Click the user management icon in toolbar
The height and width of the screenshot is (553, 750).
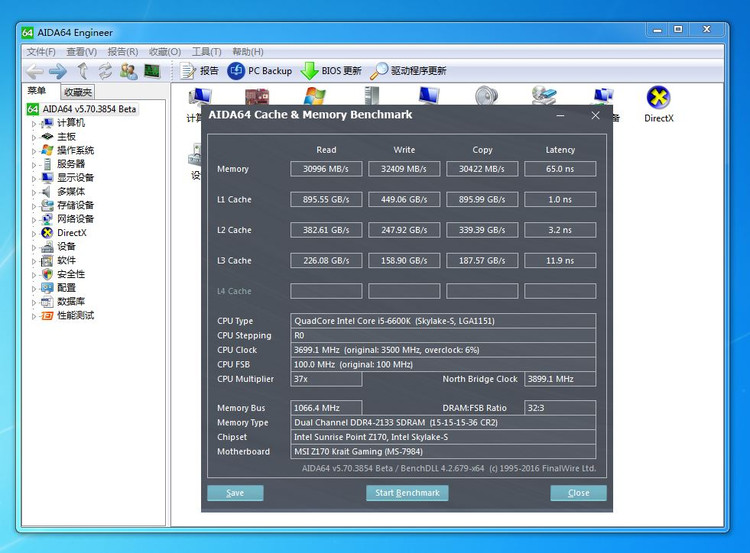[128, 71]
